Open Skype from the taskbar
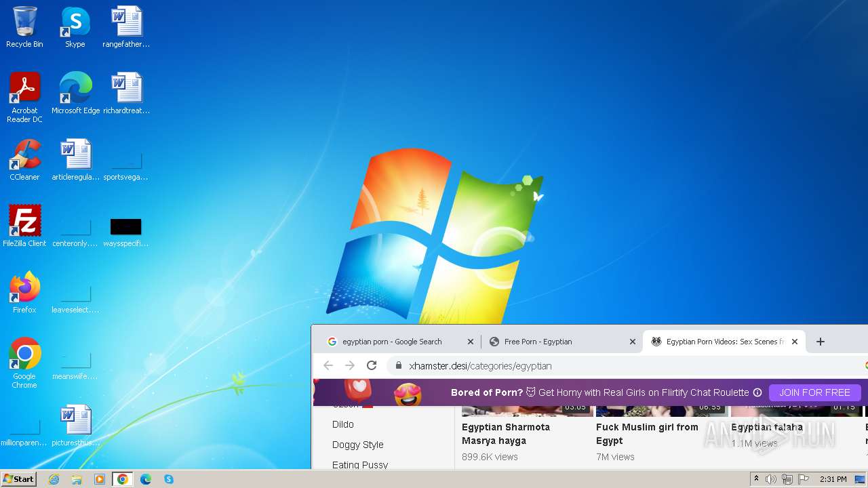The width and height of the screenshot is (868, 488). coord(169,479)
